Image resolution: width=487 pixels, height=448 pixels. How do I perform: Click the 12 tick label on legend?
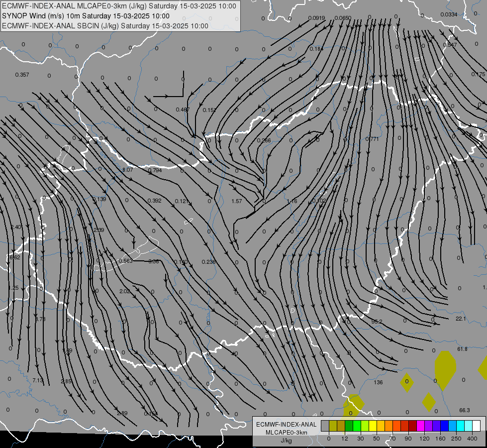tap(344, 439)
